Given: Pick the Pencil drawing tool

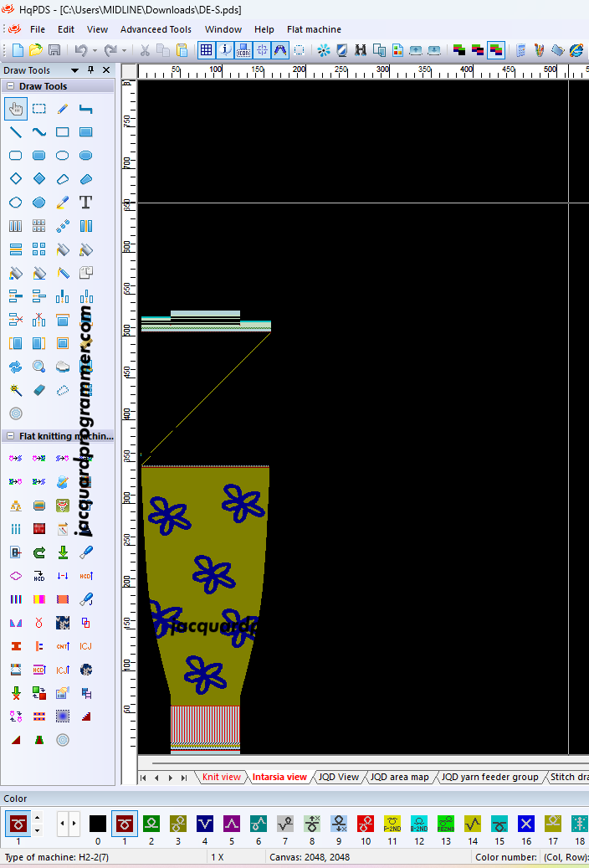Looking at the screenshot, I should (x=63, y=109).
